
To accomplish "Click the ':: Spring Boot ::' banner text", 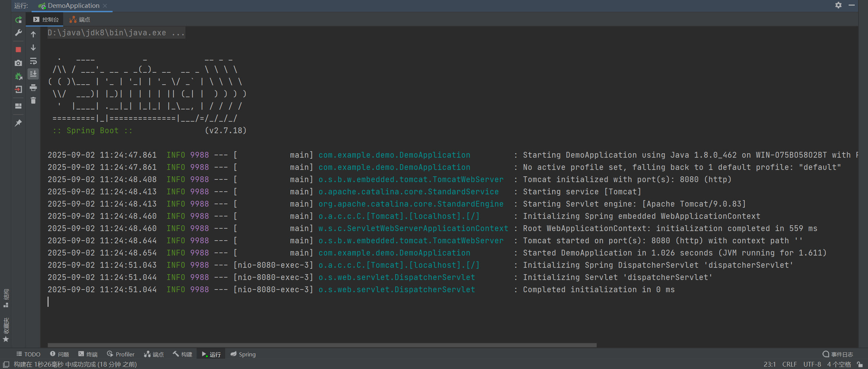I will (92, 130).
